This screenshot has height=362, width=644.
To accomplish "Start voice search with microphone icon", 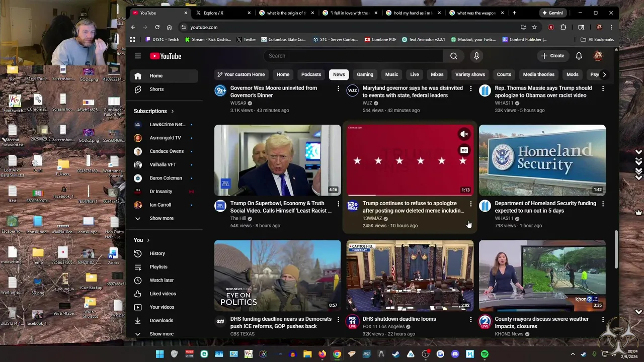I will coord(476,56).
